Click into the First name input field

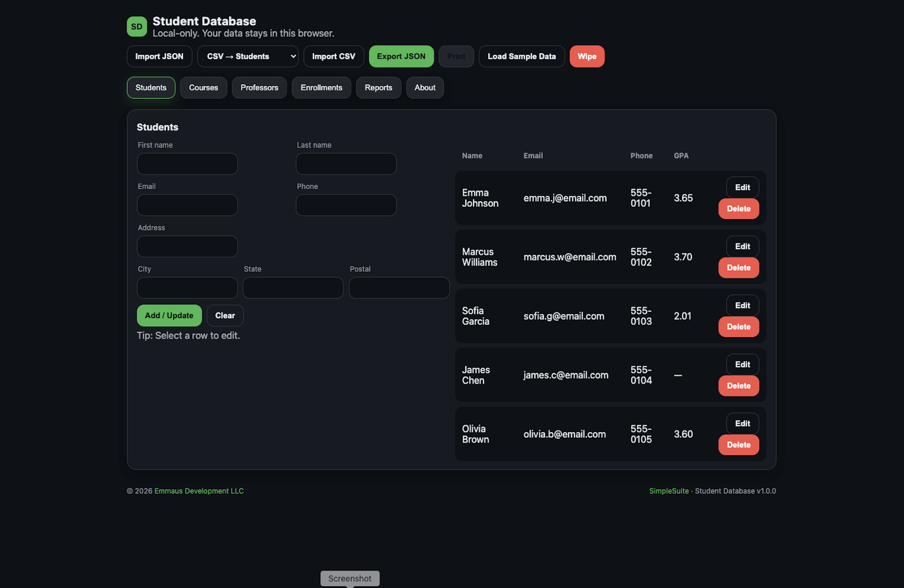187,164
